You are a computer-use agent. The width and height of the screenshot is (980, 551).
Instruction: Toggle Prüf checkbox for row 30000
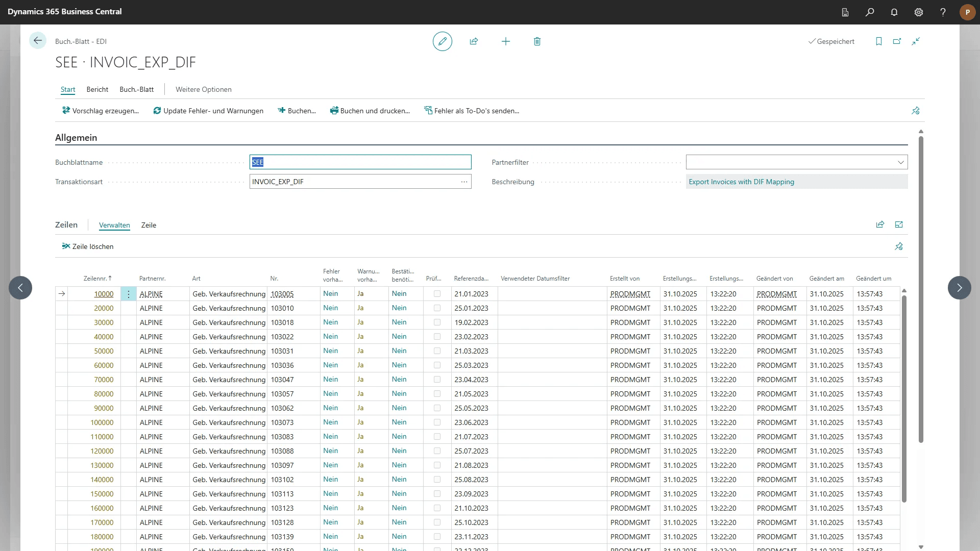click(x=437, y=322)
